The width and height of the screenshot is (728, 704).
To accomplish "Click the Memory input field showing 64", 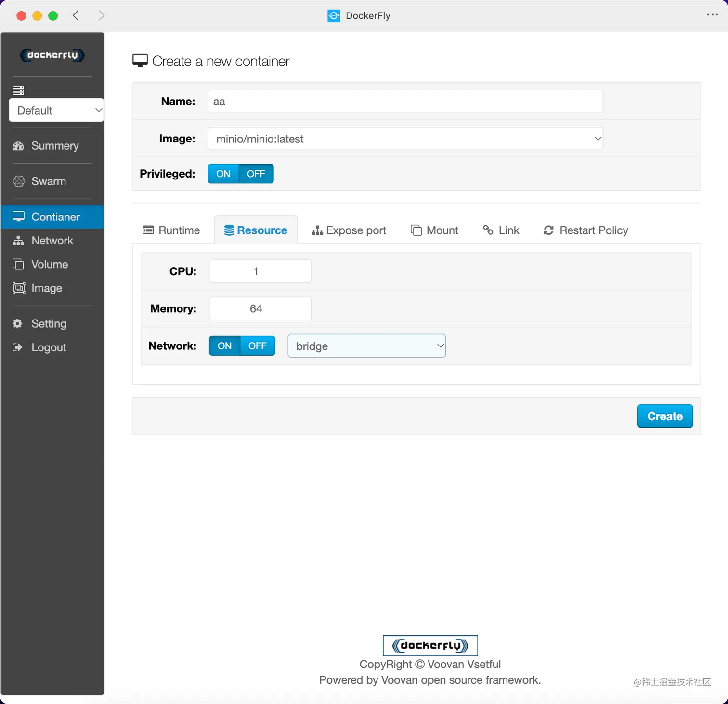I will pyautogui.click(x=260, y=308).
